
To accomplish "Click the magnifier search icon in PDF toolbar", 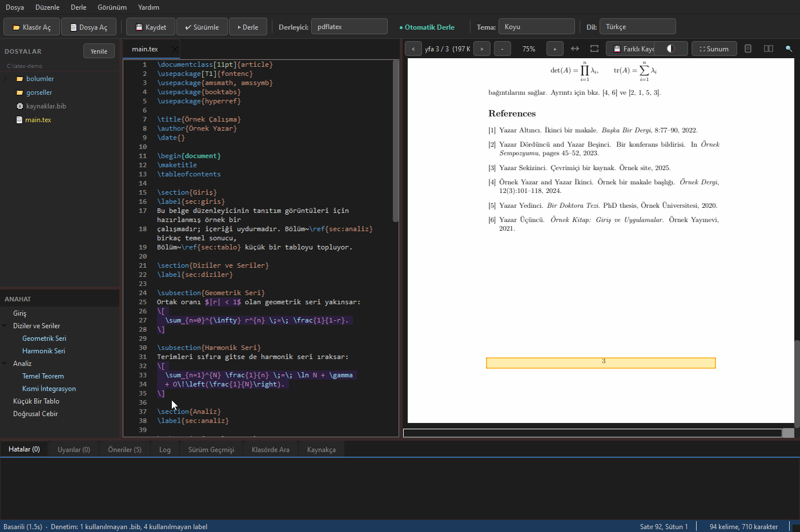I will [789, 49].
